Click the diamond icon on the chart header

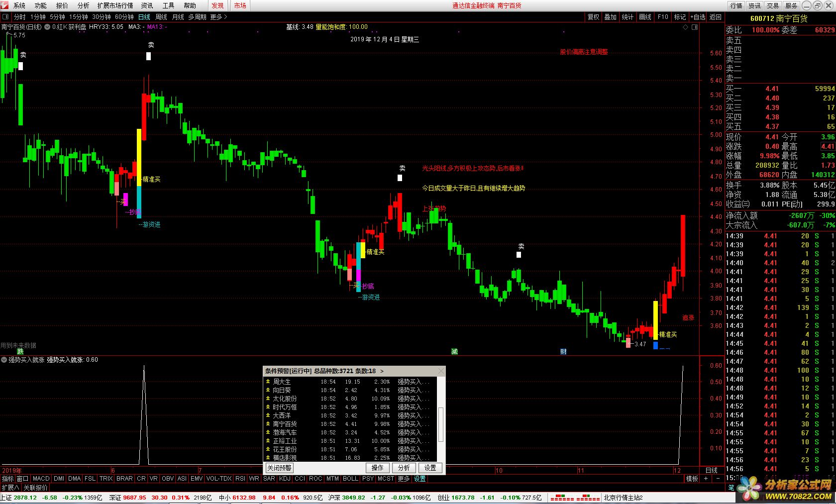point(685,27)
